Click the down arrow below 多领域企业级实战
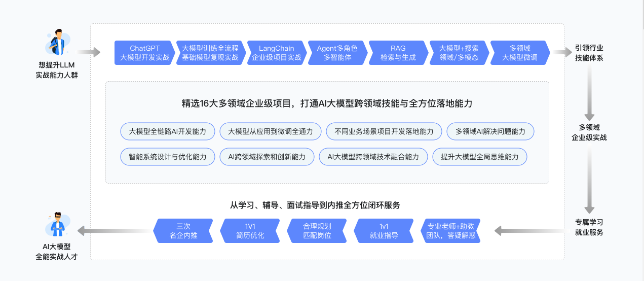Screen dimensions: 644x281 tap(589, 181)
